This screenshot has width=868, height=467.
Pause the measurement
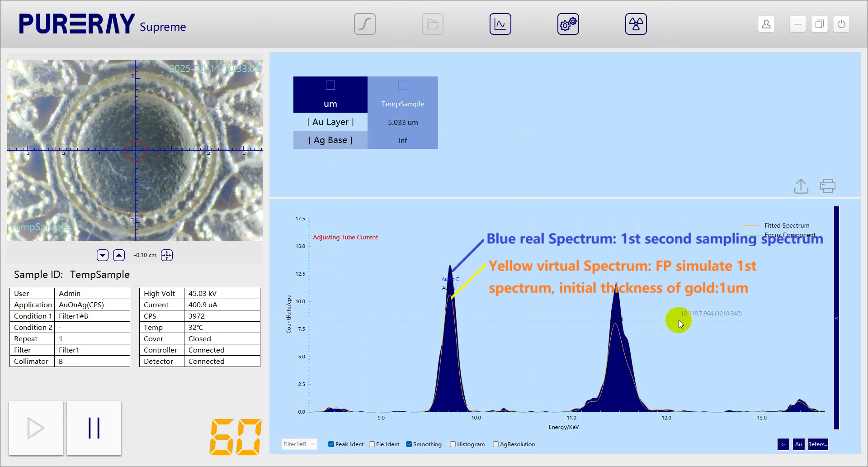[94, 428]
